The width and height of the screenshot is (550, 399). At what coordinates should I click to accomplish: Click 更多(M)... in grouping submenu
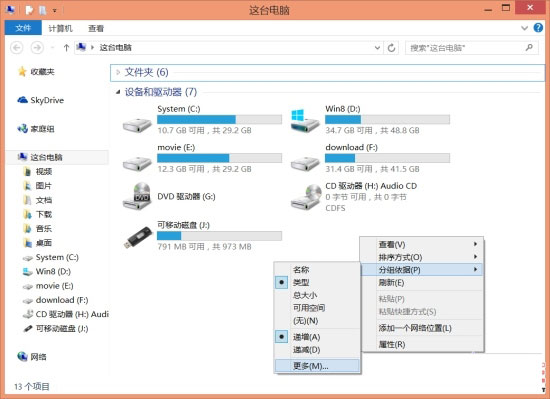point(317,366)
